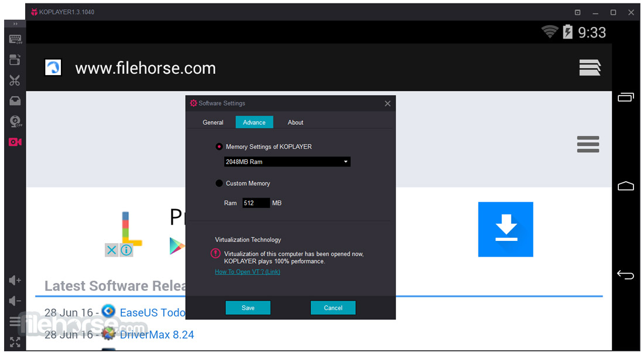Toggle the keyboard mapping icon in sidebar

click(x=15, y=39)
